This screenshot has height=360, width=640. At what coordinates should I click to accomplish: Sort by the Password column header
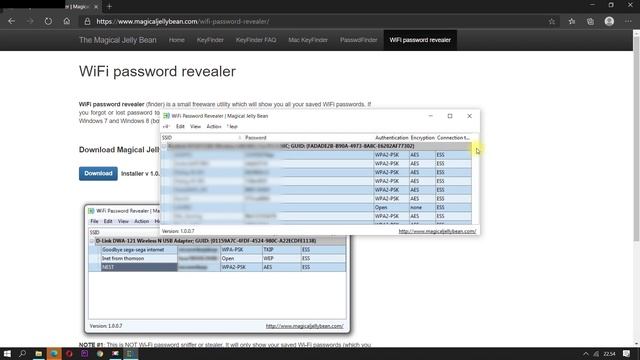point(308,138)
